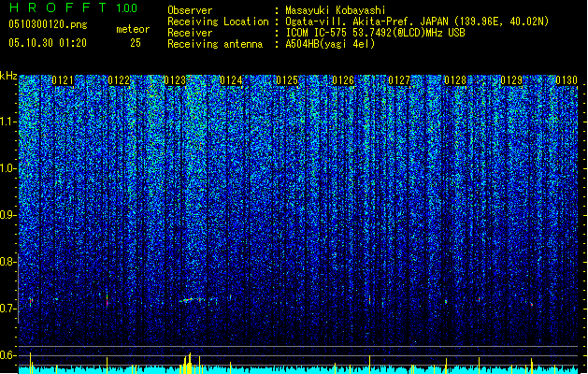
Task: Select the filename 0510300120.png
Action: click(x=48, y=24)
